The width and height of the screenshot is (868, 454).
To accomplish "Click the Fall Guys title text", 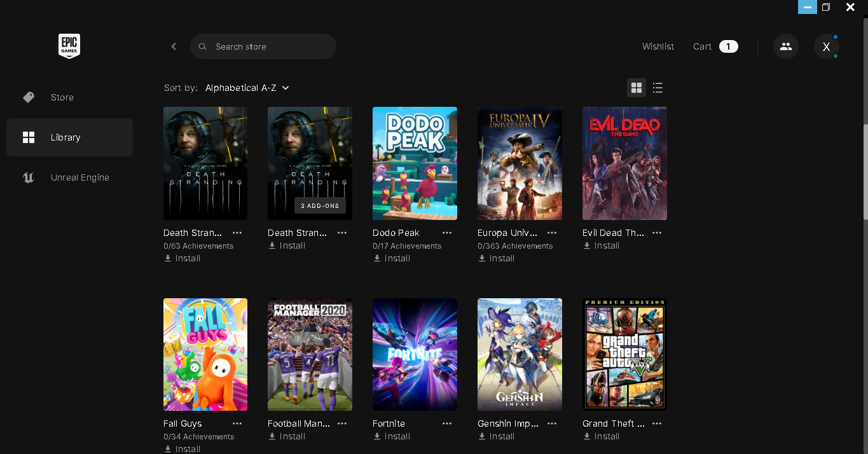I will pyautogui.click(x=183, y=423).
